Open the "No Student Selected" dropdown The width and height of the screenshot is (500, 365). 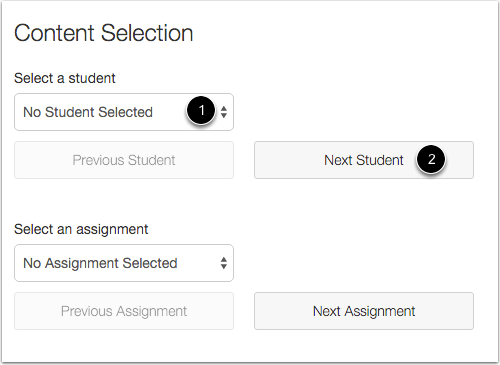click(x=124, y=112)
